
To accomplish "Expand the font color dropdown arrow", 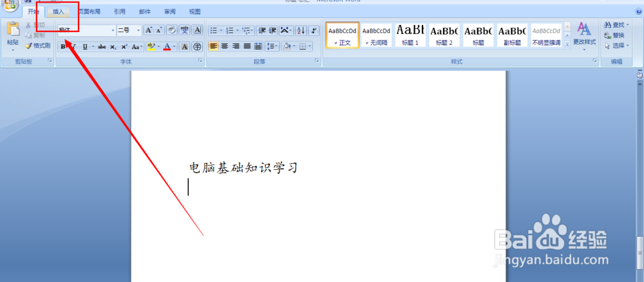I will pos(174,47).
